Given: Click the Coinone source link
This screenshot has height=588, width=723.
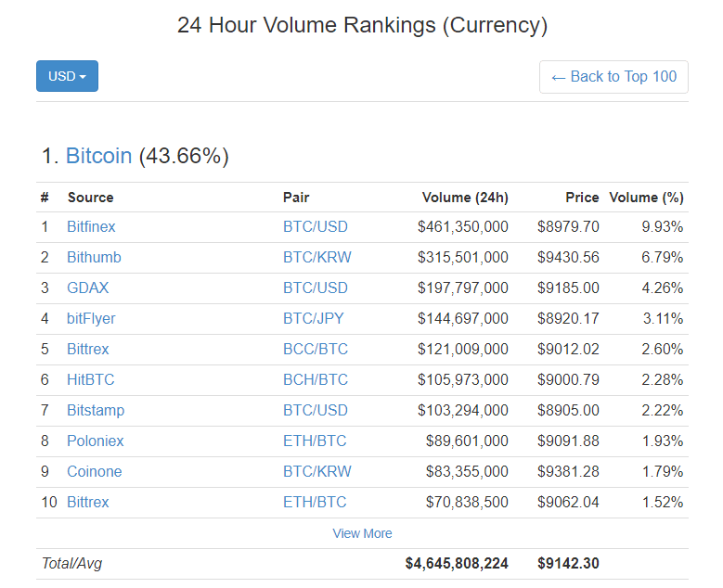Looking at the screenshot, I should [x=94, y=471].
